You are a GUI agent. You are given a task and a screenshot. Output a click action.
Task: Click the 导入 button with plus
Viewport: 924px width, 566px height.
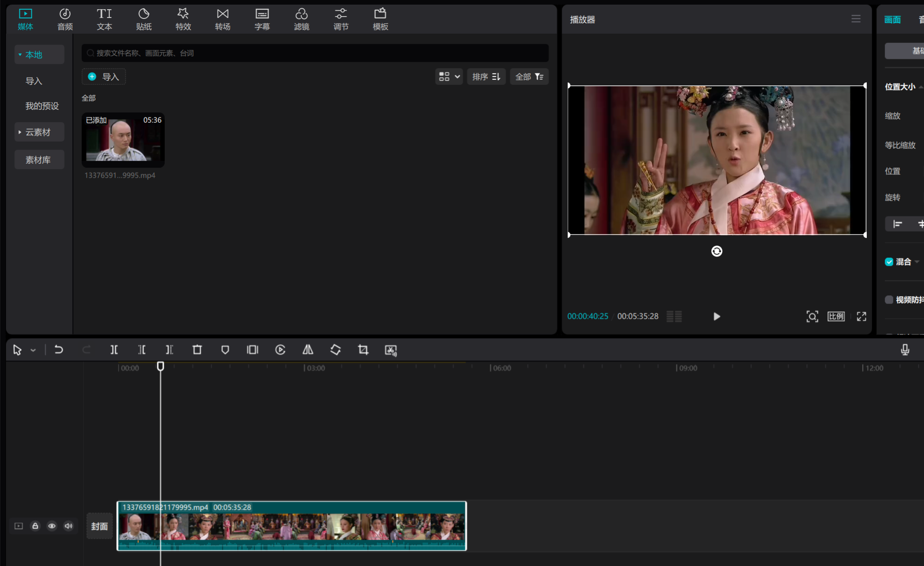[104, 77]
